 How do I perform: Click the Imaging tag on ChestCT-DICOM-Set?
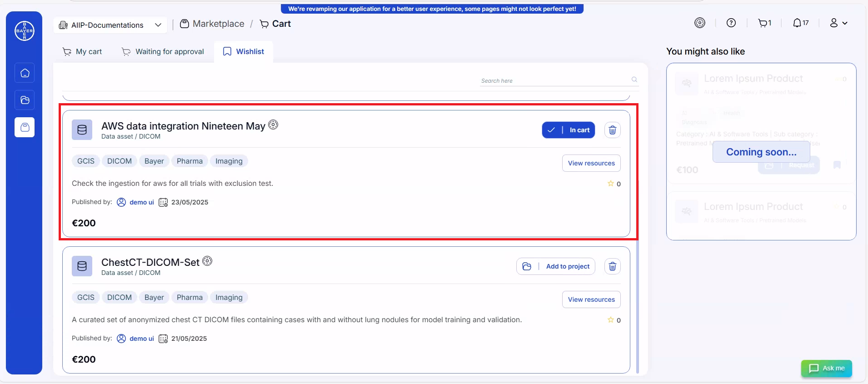point(229,297)
